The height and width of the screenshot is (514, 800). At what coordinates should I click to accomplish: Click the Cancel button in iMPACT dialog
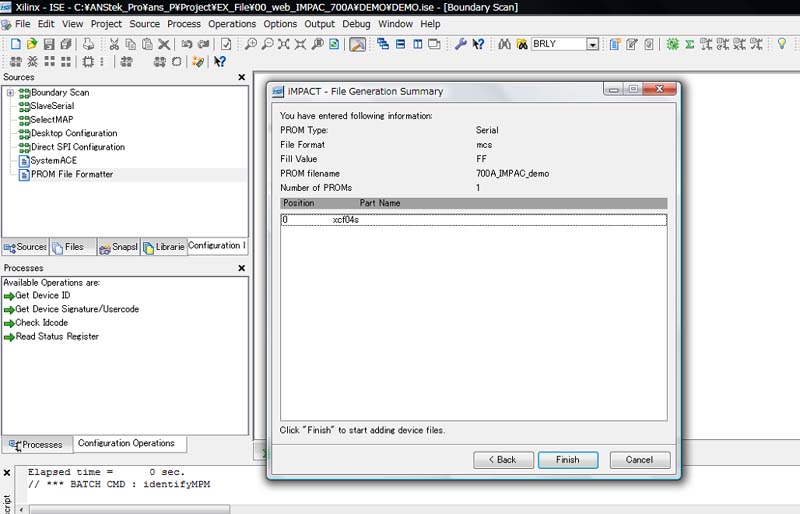tap(640, 460)
